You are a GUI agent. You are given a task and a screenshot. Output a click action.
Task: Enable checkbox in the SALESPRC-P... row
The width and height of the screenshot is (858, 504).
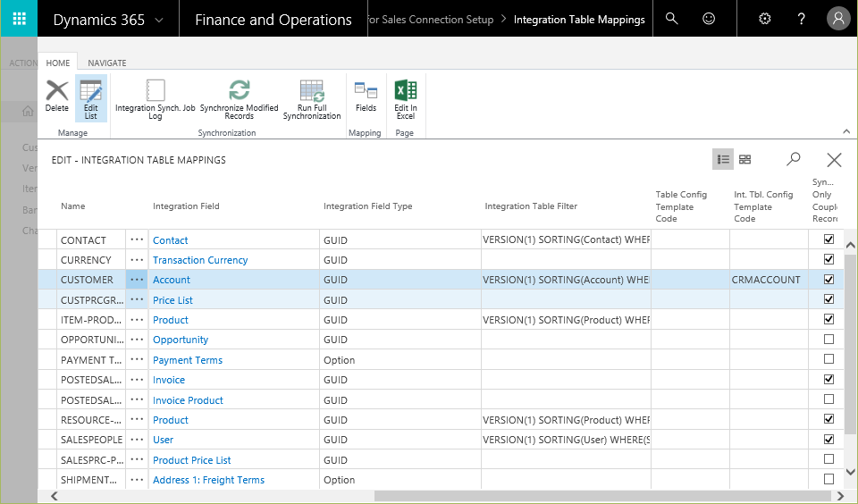point(829,458)
